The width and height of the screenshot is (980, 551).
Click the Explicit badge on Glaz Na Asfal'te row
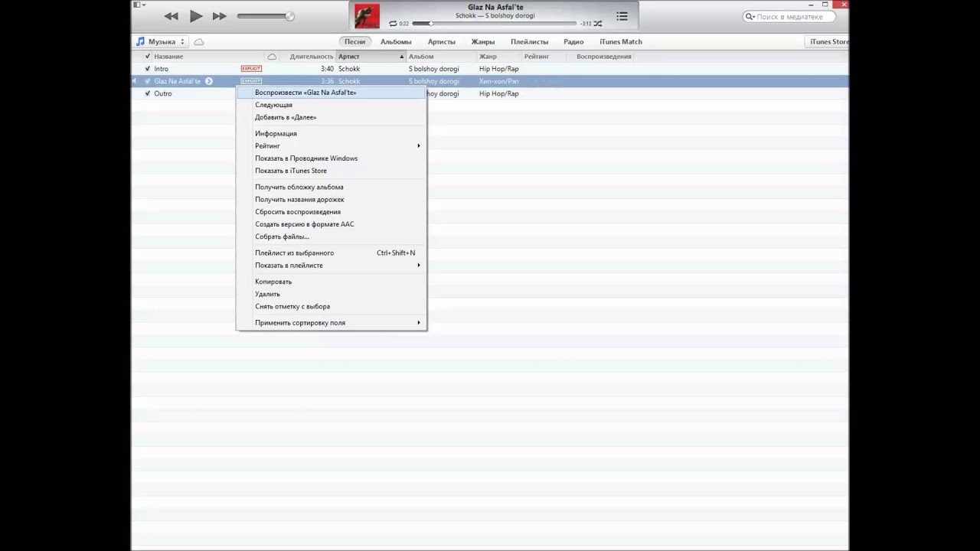click(251, 81)
